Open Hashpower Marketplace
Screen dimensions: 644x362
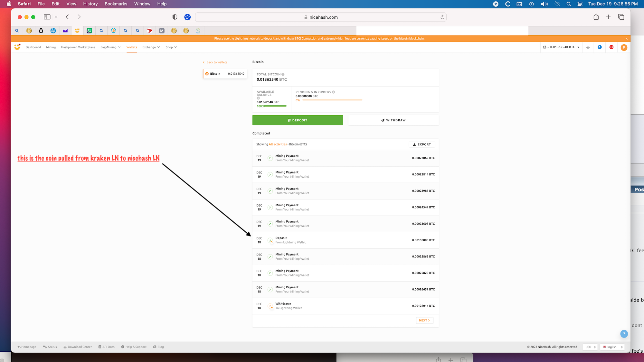78,47
